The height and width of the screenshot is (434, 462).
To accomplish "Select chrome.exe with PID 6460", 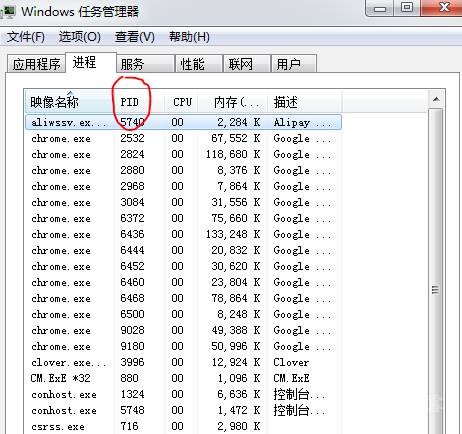I will point(183,282).
